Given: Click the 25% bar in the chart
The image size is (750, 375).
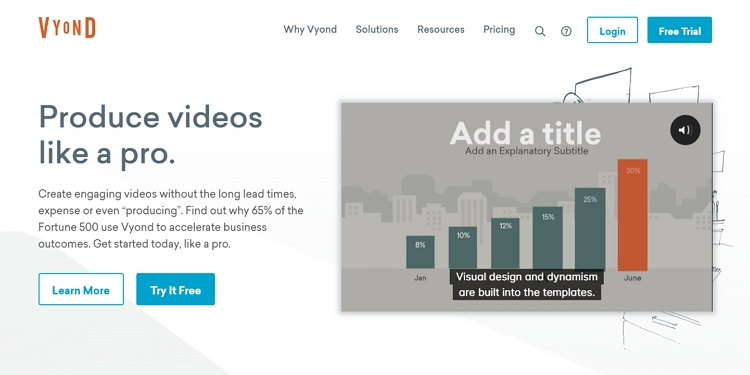Looking at the screenshot, I should click(590, 229).
